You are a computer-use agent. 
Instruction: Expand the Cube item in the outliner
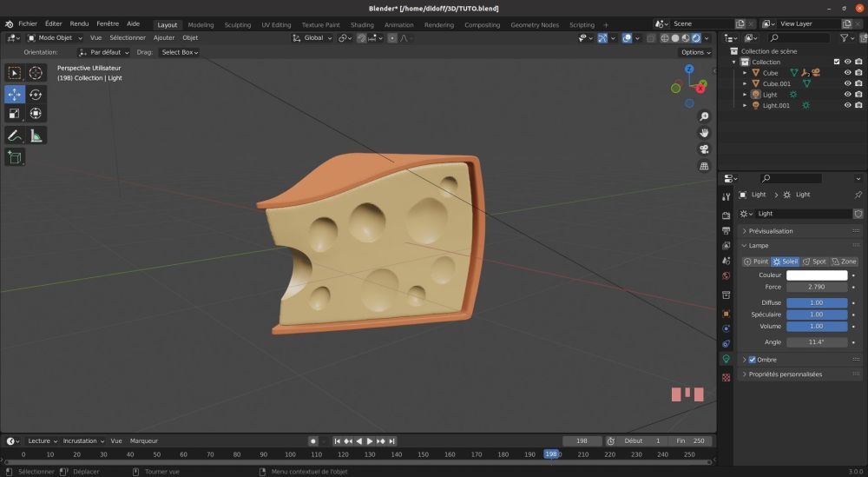744,73
